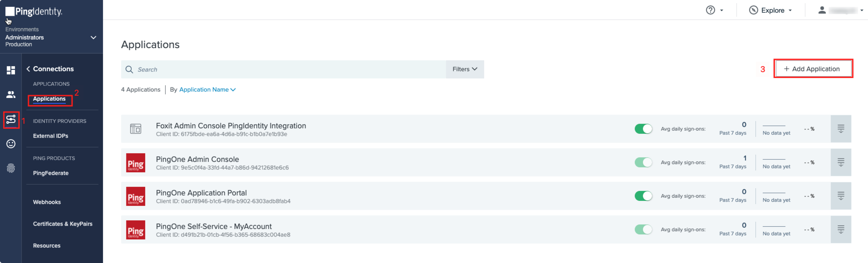The image size is (868, 263).
Task: Expand details for PingOne Admin Console row
Action: pos(841,162)
